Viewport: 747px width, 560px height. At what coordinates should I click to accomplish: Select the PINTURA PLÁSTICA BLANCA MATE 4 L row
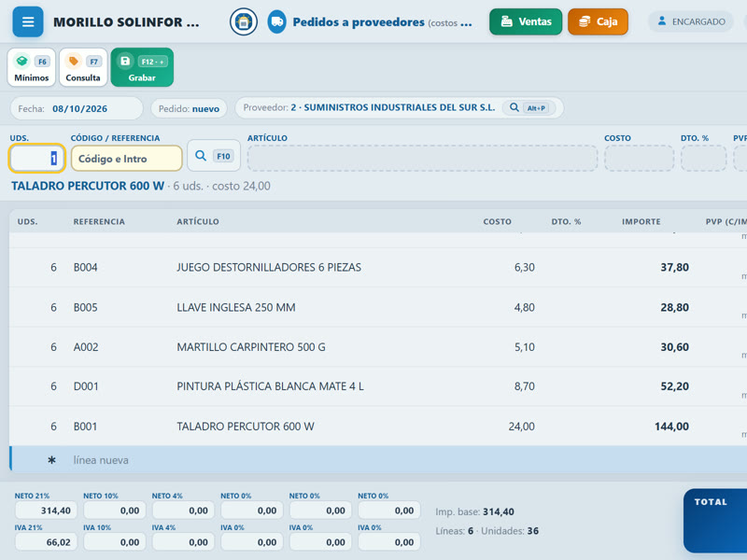(x=378, y=386)
